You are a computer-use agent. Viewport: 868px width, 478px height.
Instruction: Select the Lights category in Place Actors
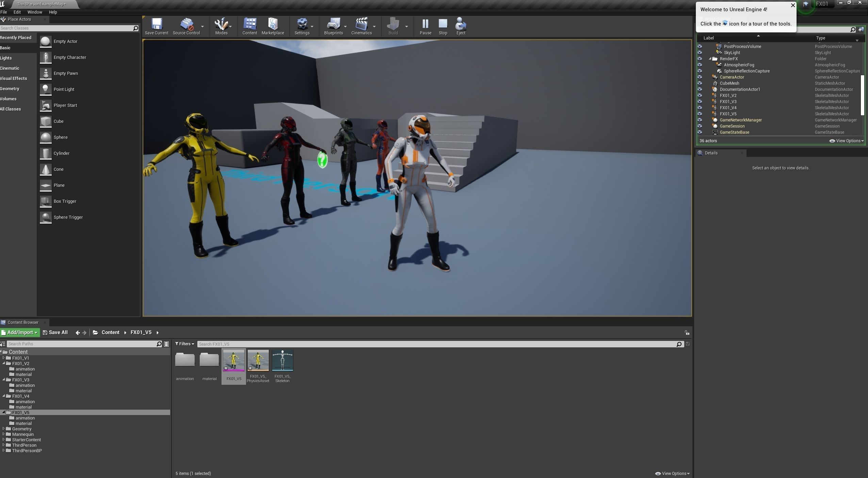pyautogui.click(x=6, y=58)
